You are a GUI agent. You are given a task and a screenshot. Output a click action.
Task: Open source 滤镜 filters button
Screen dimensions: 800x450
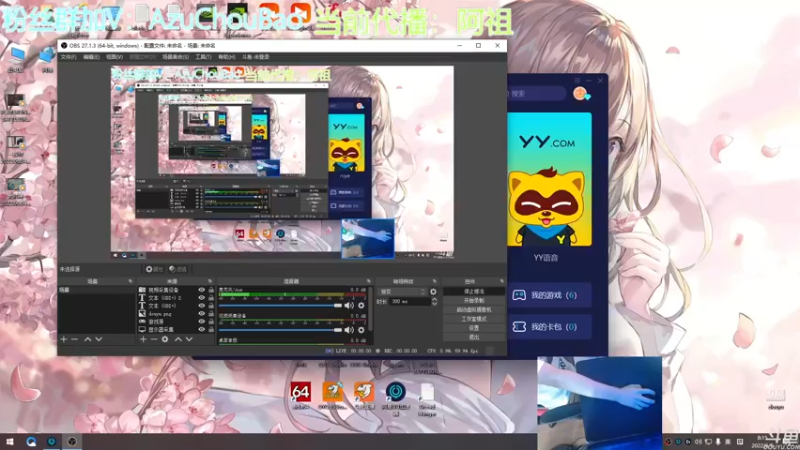click(178, 269)
